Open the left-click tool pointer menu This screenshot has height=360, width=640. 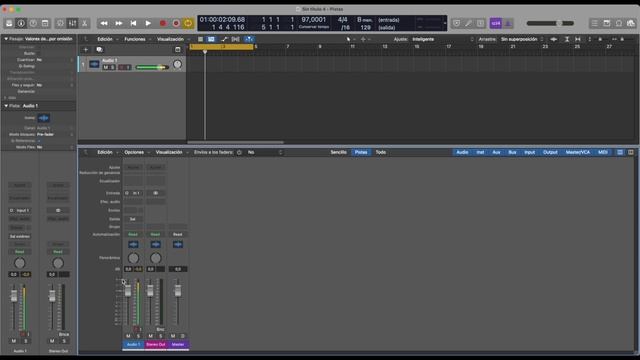tap(349, 39)
